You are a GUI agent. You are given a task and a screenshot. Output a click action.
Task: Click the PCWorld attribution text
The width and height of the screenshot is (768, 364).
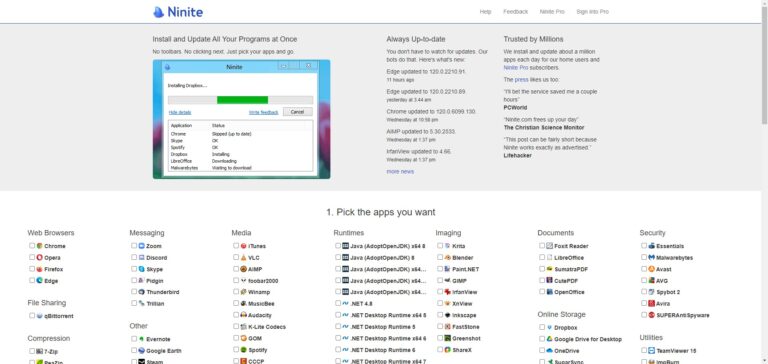coord(515,107)
